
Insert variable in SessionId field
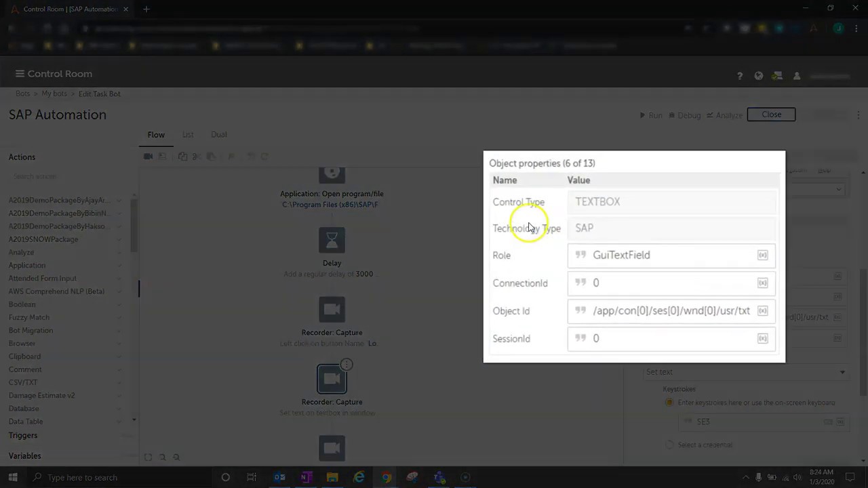click(x=763, y=339)
